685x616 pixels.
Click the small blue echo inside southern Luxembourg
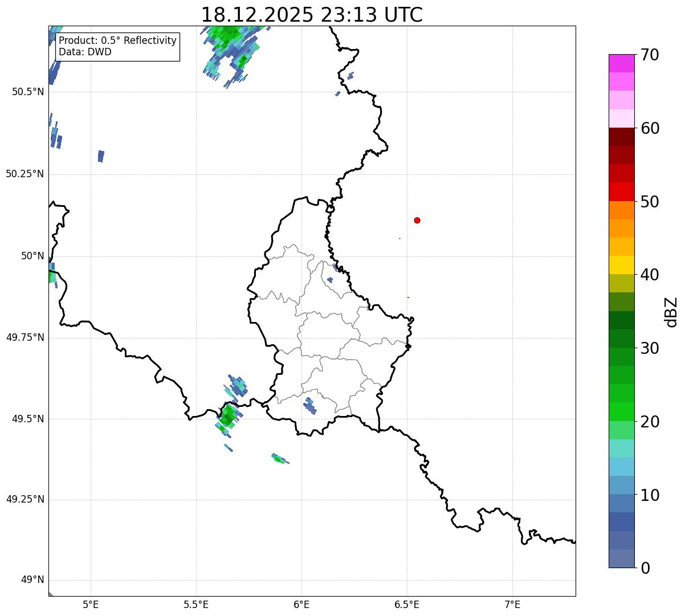coord(309,406)
